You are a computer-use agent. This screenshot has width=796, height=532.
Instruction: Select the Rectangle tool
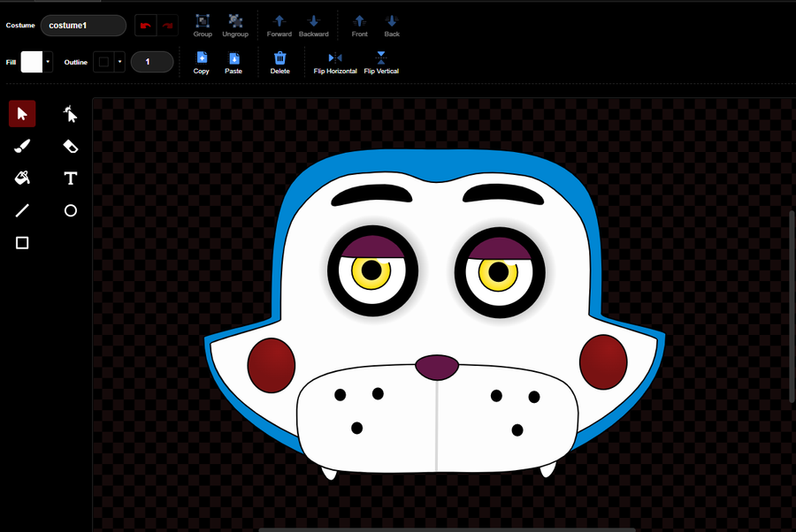click(22, 243)
